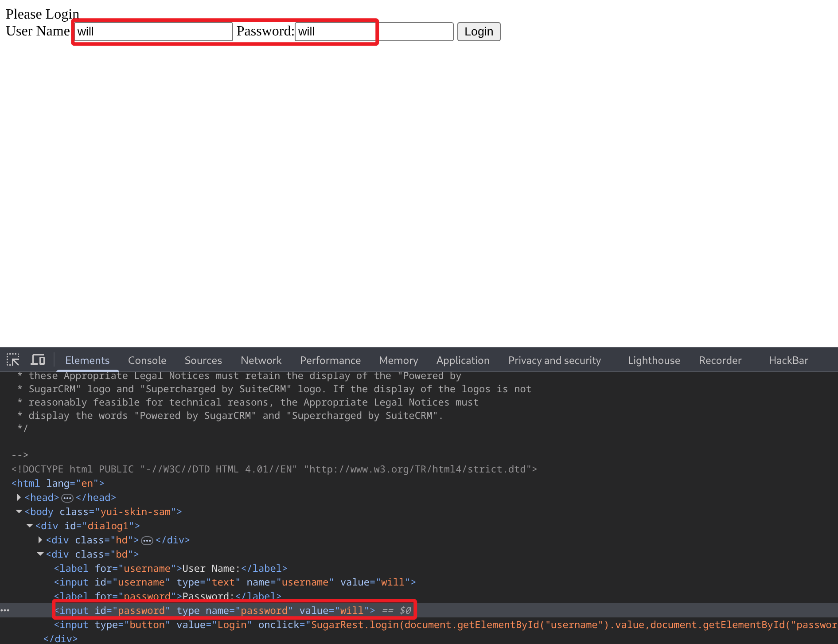Collapse the div dialog1 node
Screen dimensions: 838x644
click(30, 526)
